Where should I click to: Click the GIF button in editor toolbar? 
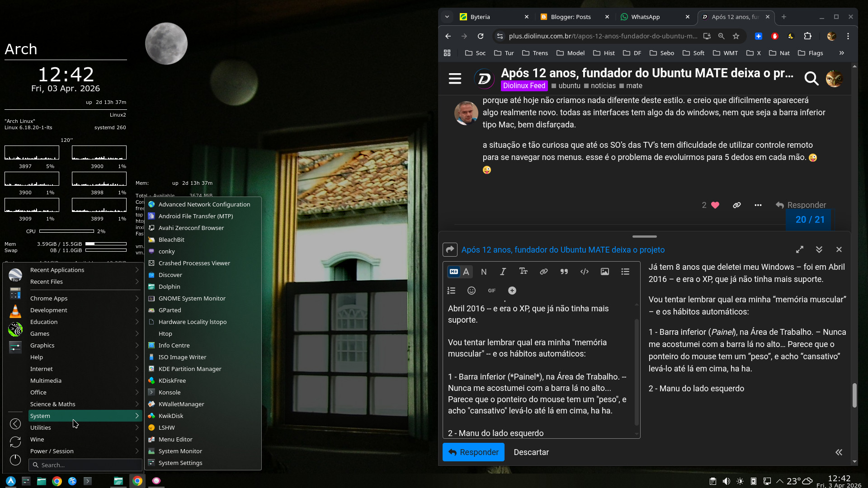coord(491,291)
